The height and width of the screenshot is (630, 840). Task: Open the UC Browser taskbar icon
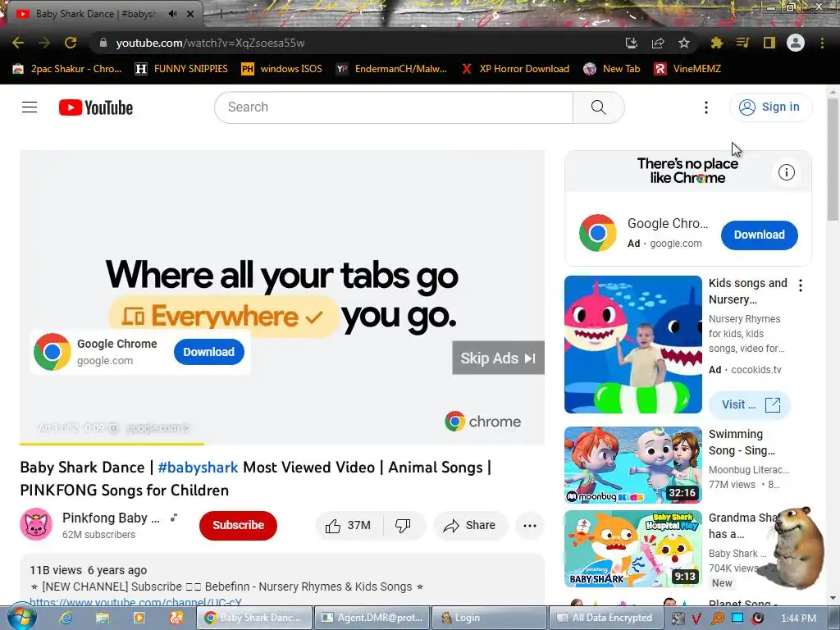tap(176, 618)
